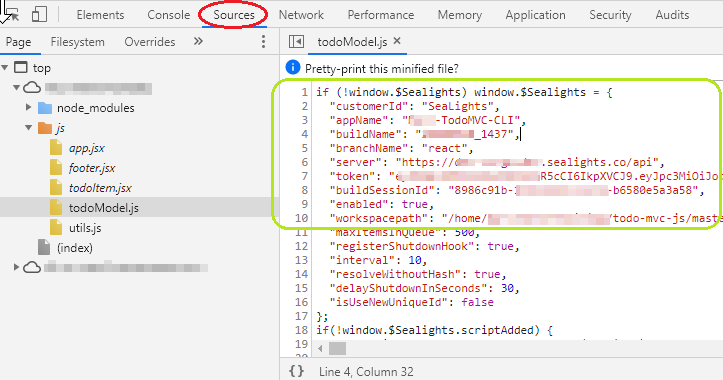Select the node_modules folder
Viewport: 723px width, 380px height.
coord(95,108)
